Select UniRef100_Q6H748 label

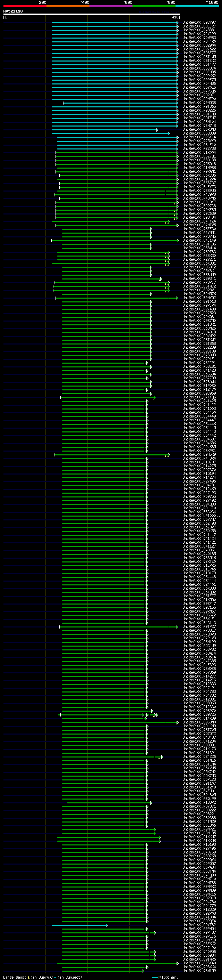pyautogui.click(x=199, y=125)
